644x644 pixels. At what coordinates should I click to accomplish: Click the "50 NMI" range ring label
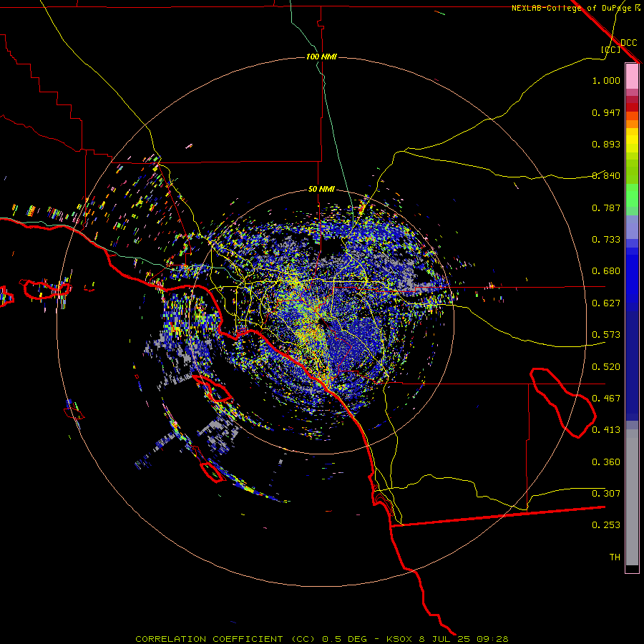tap(321, 189)
